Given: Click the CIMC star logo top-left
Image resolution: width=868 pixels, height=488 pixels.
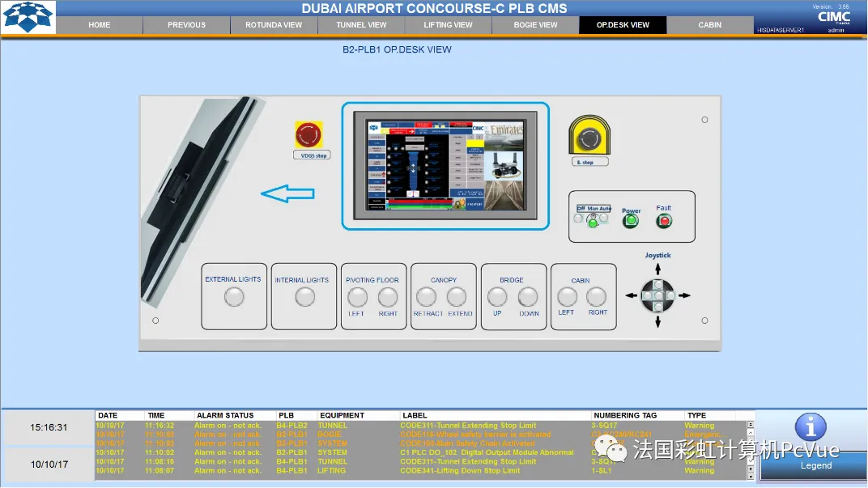Looking at the screenshot, I should tap(28, 17).
